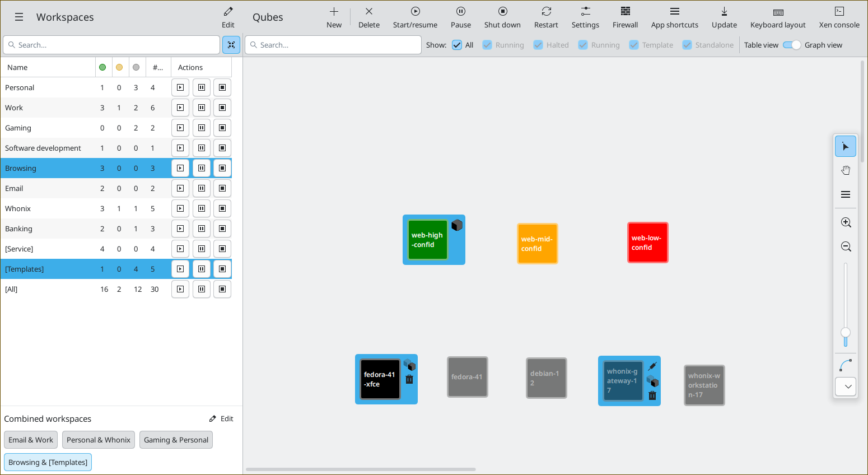Edit whonix-gateway-17 via its pencil icon
The image size is (868, 475).
point(652,366)
